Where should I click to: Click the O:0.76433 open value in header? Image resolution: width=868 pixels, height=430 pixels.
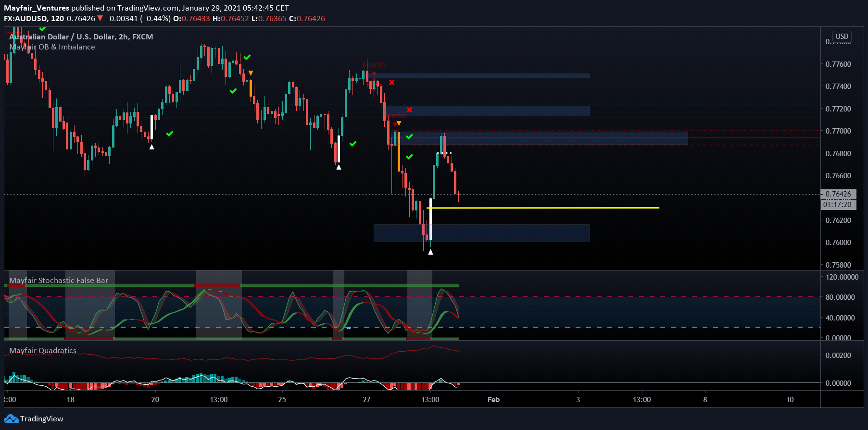coord(191,18)
